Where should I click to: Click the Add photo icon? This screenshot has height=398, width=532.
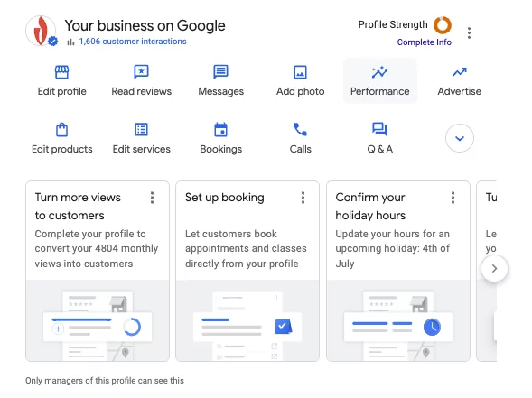coord(300,72)
